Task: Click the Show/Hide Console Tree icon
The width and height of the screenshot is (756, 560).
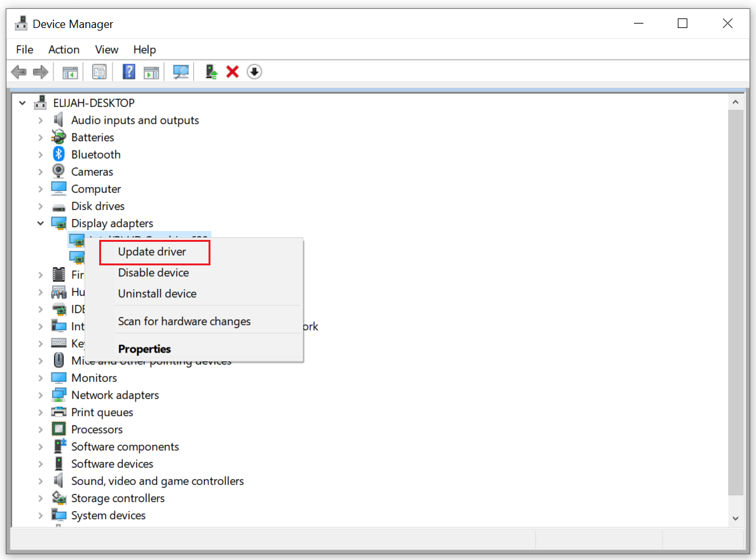Action: [70, 72]
